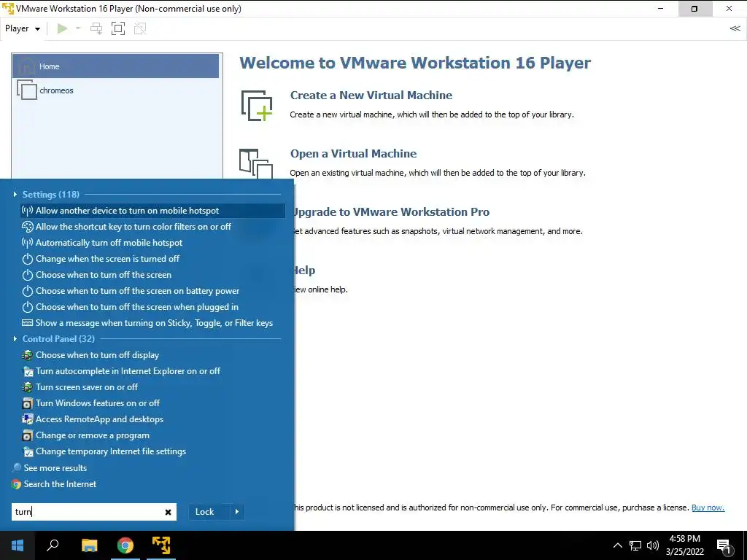Image resolution: width=747 pixels, height=560 pixels.
Task: Open the Help heading link
Action: [x=303, y=271]
